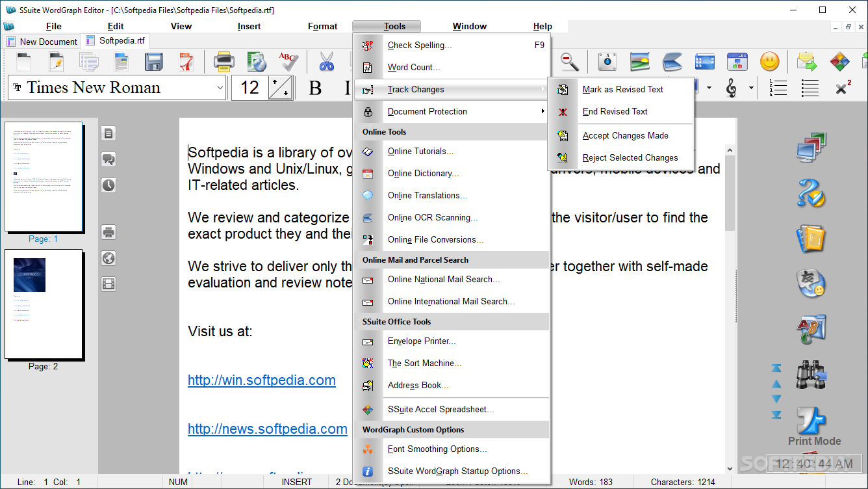868x489 pixels.
Task: Switch to the Softpedia.rtf tab
Action: pyautogui.click(x=116, y=40)
